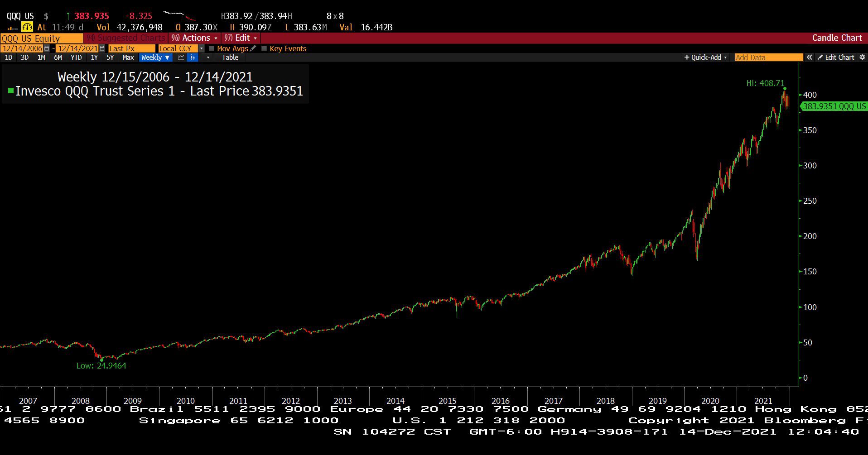This screenshot has height=455, width=868.
Task: Open chart settings gear icon
Action: [862, 57]
